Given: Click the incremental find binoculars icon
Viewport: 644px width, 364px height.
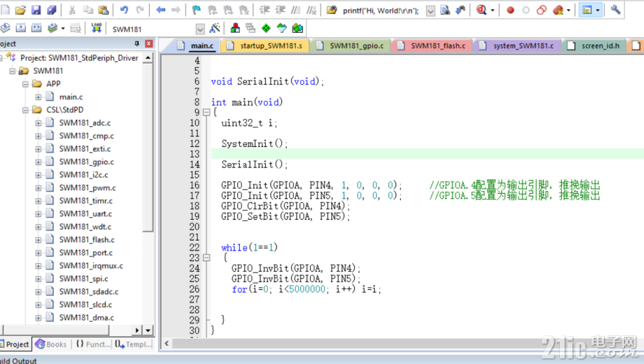Looking at the screenshot, I should (460, 10).
